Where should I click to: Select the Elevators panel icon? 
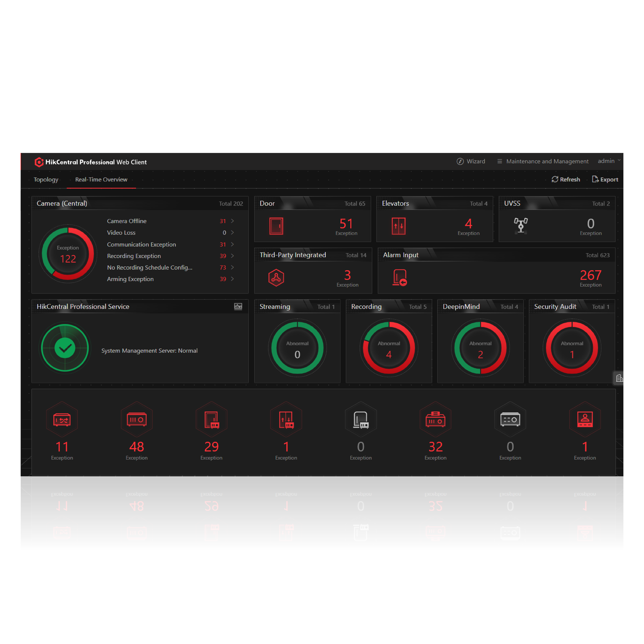pyautogui.click(x=399, y=226)
